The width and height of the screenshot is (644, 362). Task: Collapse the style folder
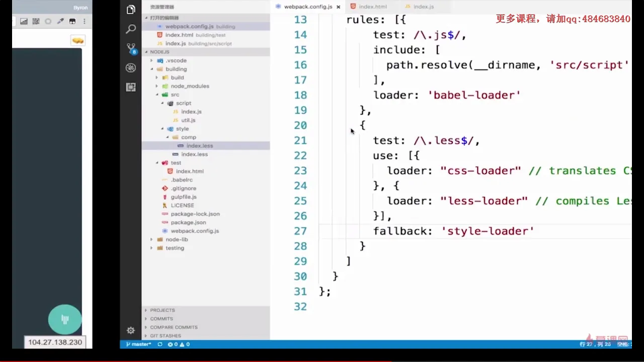[206, 129]
